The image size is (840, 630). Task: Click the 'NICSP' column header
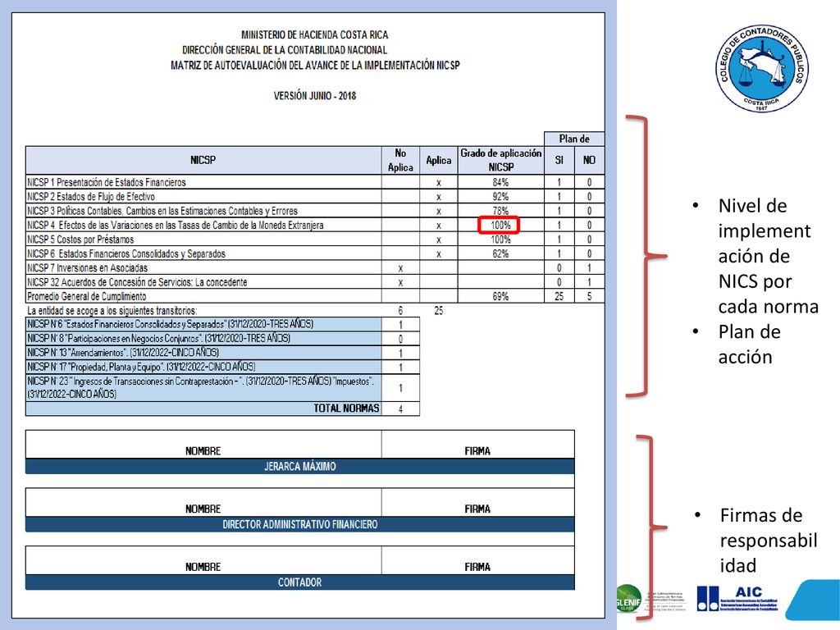pos(203,160)
